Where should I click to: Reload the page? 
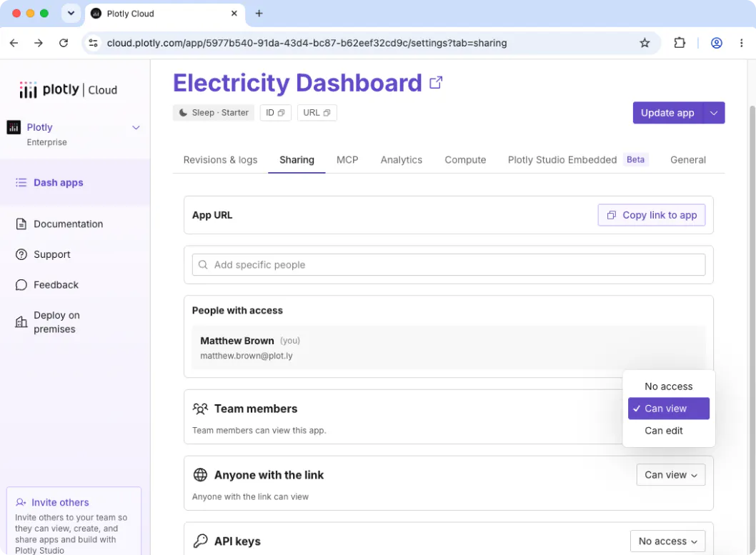tap(64, 43)
